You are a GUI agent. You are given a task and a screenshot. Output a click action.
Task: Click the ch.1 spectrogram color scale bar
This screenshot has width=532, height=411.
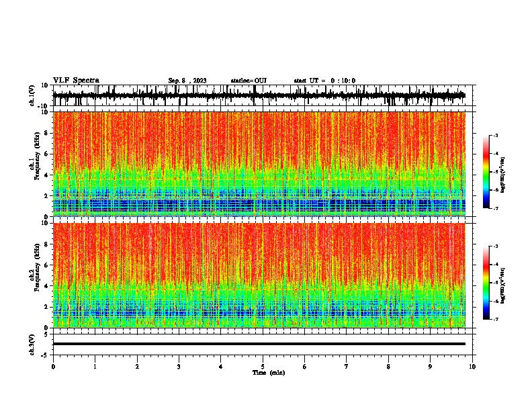click(486, 172)
